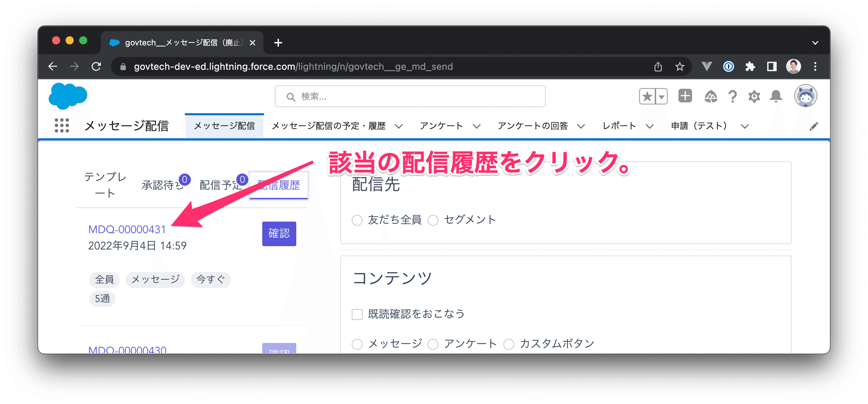Open the Astro avatar profile icon

[x=805, y=96]
